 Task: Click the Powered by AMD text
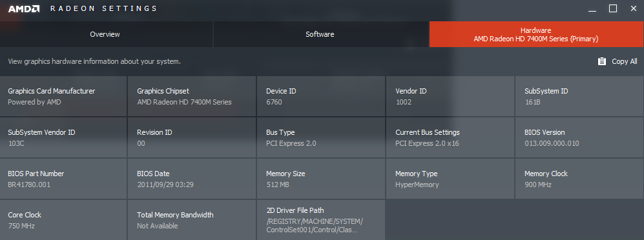(x=34, y=102)
